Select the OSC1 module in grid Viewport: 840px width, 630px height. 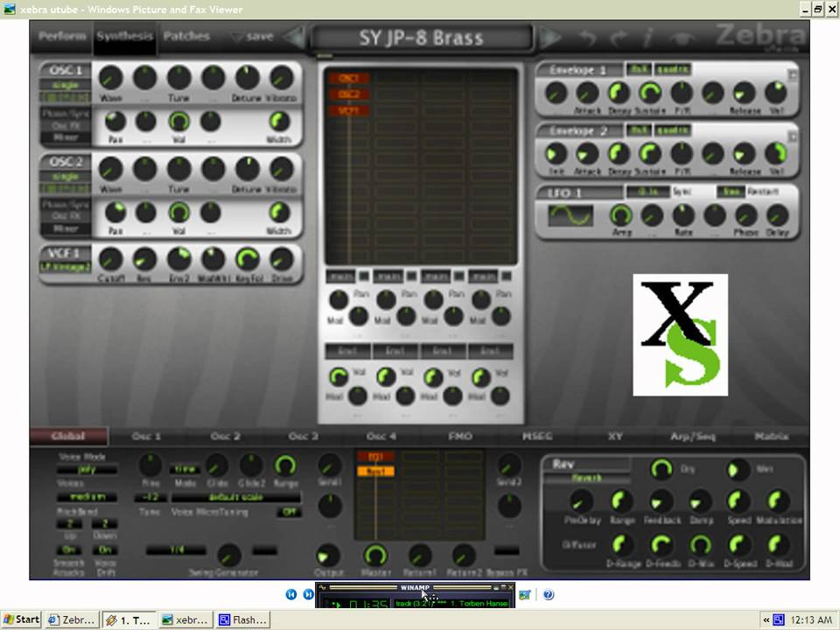tap(349, 78)
